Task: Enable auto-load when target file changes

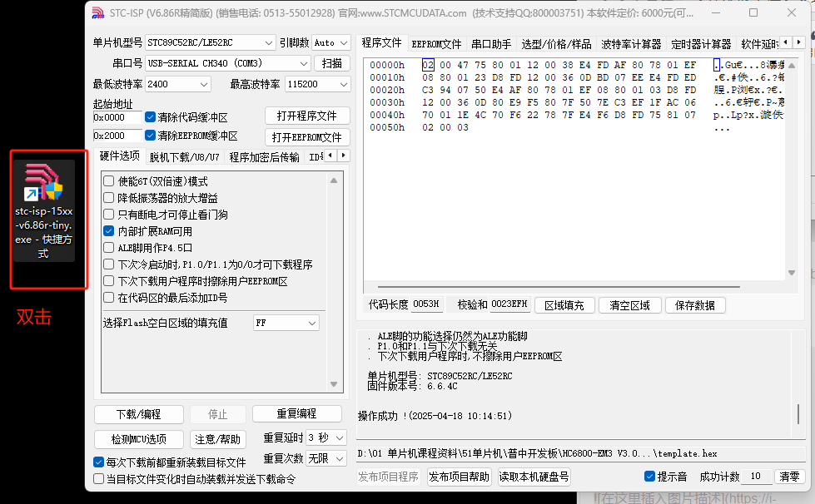Action: click(98, 478)
